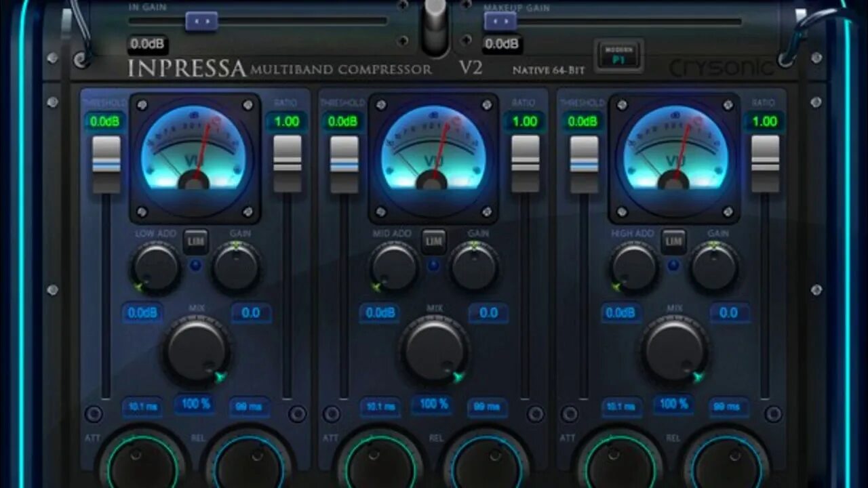Image resolution: width=868 pixels, height=488 pixels.
Task: Select the Mid band threshold 0.0dB readout
Action: tap(343, 122)
